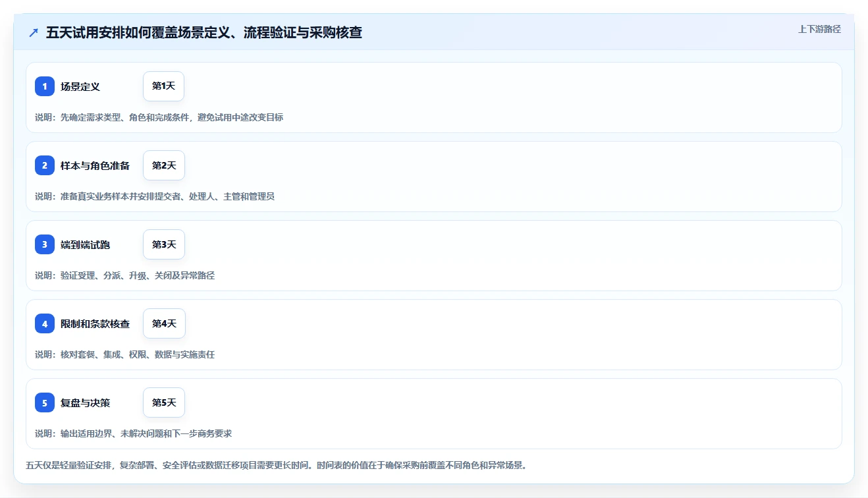Image resolution: width=868 pixels, height=498 pixels.
Task: Select the 第1天 day tag
Action: (163, 86)
